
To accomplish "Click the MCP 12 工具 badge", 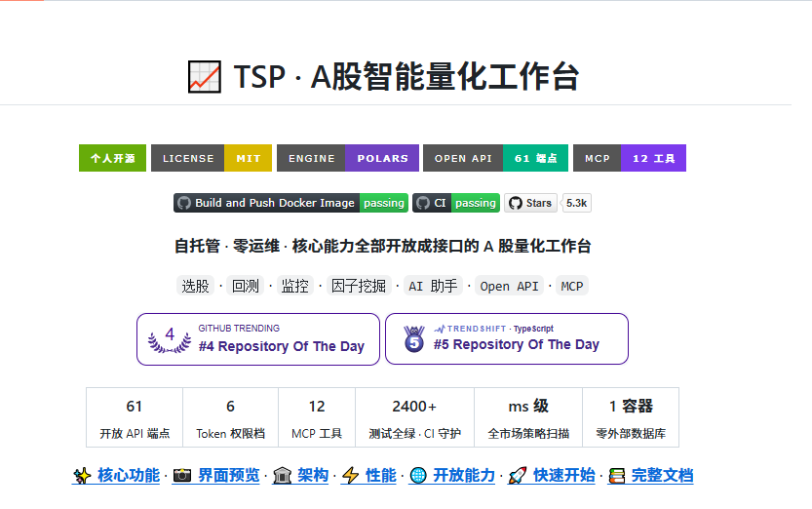I will 630,158.
